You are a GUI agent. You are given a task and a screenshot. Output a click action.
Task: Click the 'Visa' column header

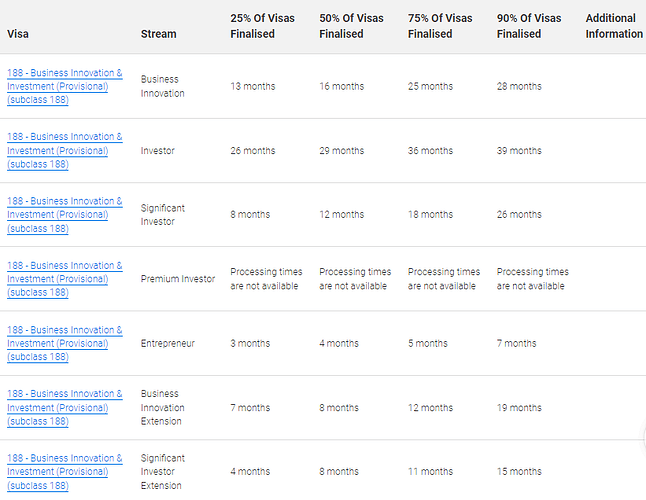tap(18, 34)
